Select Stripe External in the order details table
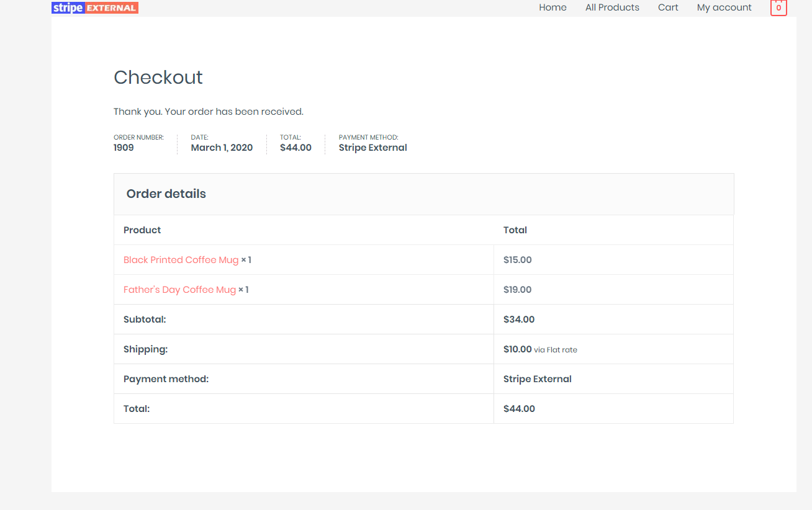Viewport: 812px width, 510px height. pos(538,379)
